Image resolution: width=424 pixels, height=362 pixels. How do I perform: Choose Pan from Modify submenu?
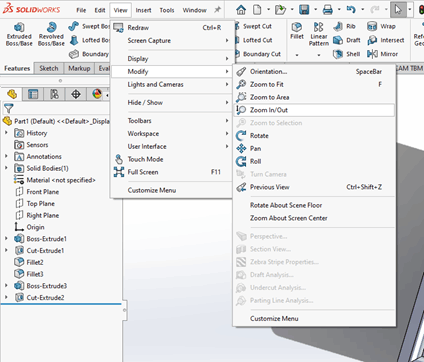tap(314, 149)
